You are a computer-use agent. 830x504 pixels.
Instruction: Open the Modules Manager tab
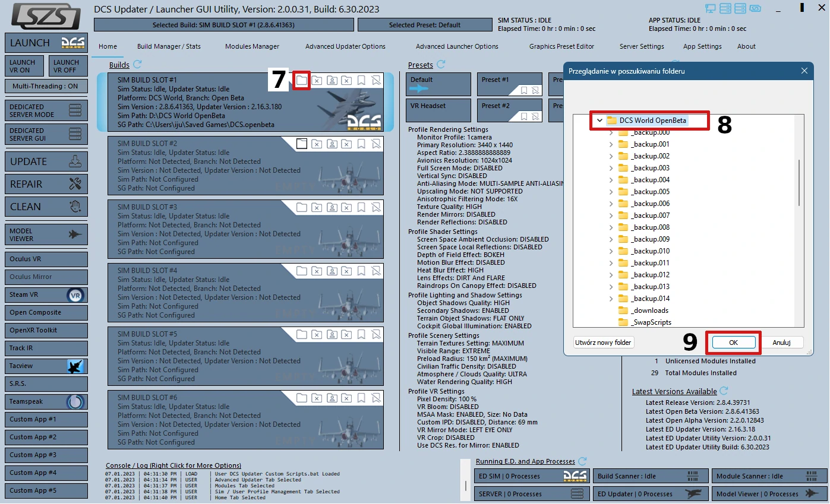252,46
